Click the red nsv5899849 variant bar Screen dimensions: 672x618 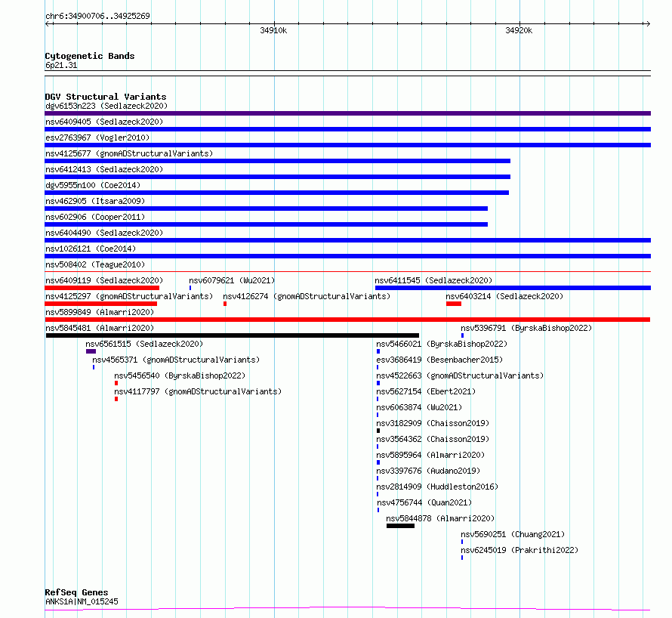point(347,320)
